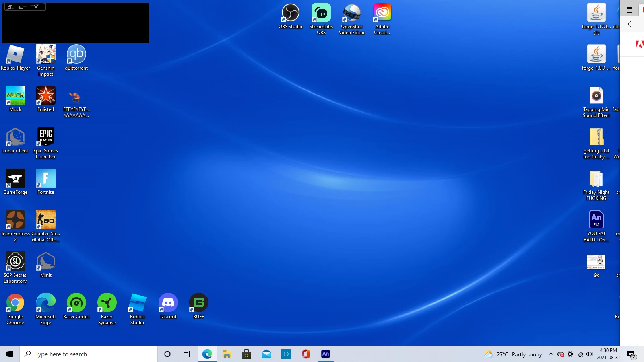Open the Mail app on the taskbar
Viewport: 644px width, 362px height.
point(266,354)
